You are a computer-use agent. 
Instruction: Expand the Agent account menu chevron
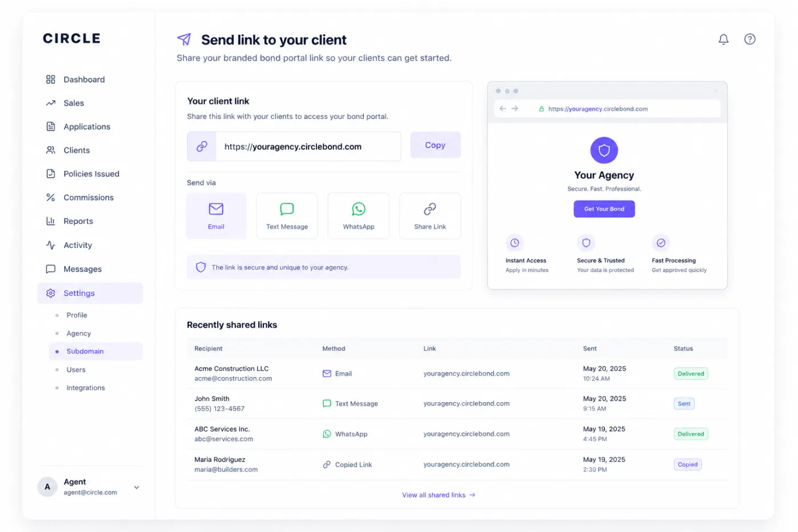click(x=137, y=488)
